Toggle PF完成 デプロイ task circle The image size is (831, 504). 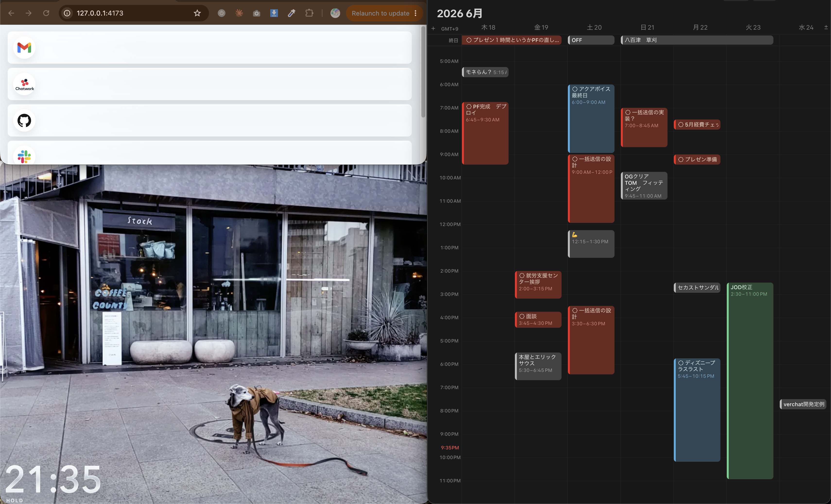[x=469, y=107]
